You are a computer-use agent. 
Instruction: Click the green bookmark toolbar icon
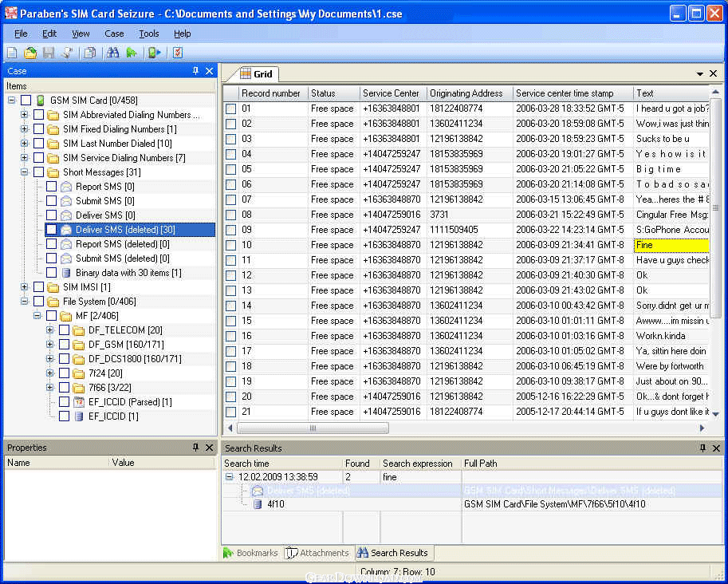point(132,53)
